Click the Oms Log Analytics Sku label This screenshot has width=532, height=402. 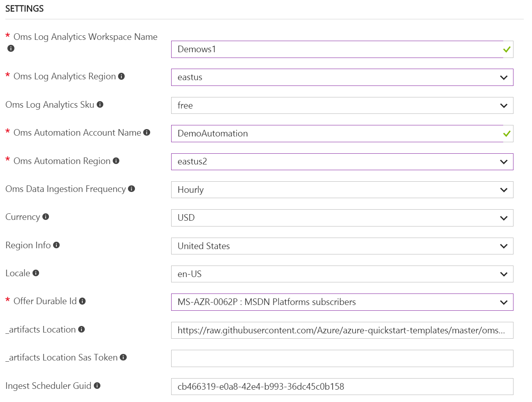[50, 105]
